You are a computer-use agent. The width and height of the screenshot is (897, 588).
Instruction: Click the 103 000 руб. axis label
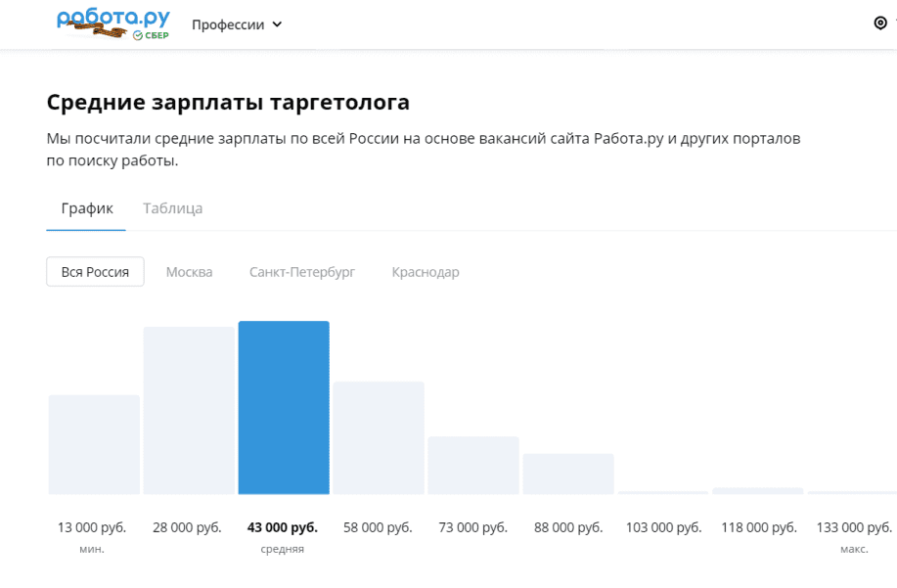663,528
